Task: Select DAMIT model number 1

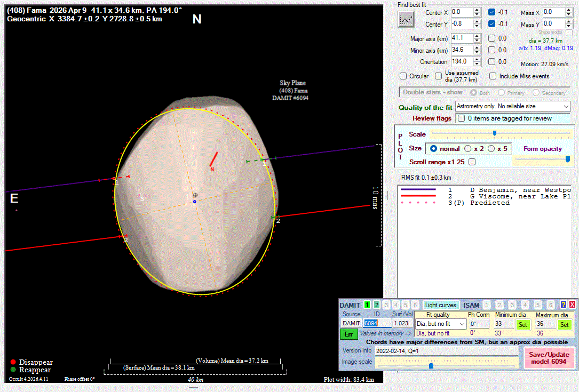Action: click(x=367, y=305)
